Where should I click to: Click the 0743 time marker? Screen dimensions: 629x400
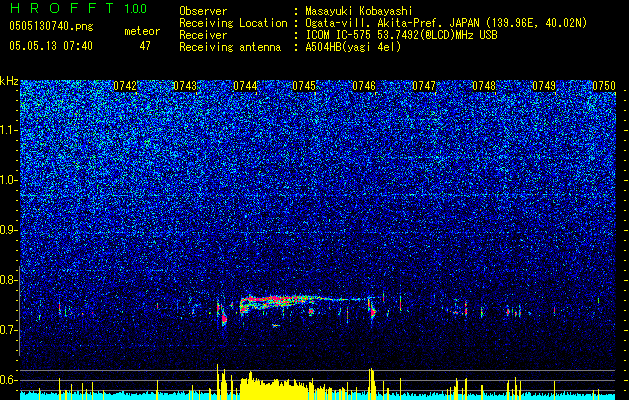185,86
